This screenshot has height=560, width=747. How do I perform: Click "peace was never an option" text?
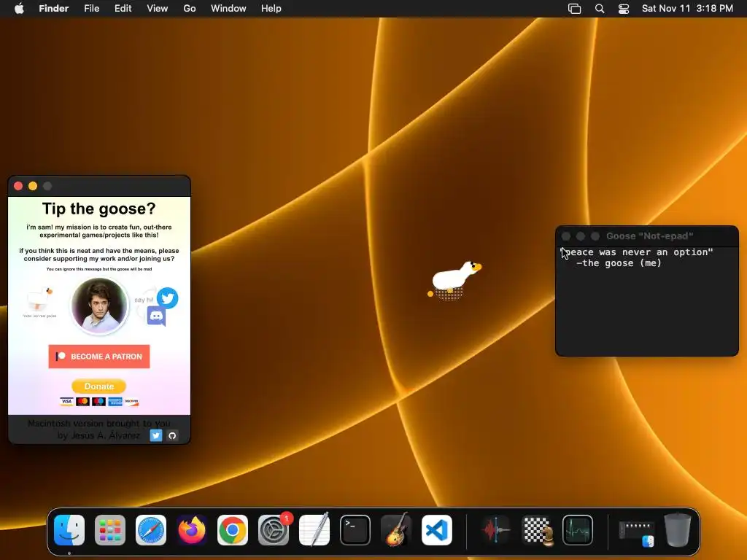pos(638,252)
